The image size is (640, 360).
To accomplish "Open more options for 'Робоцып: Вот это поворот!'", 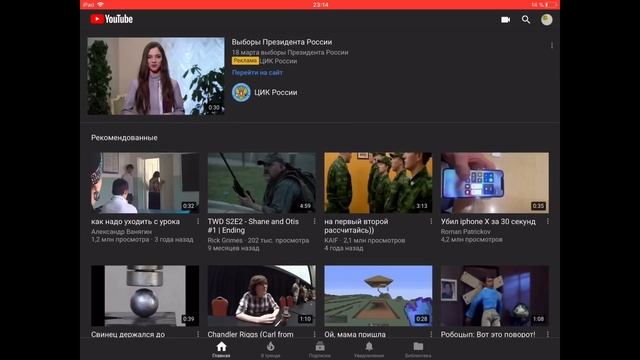I will point(547,334).
